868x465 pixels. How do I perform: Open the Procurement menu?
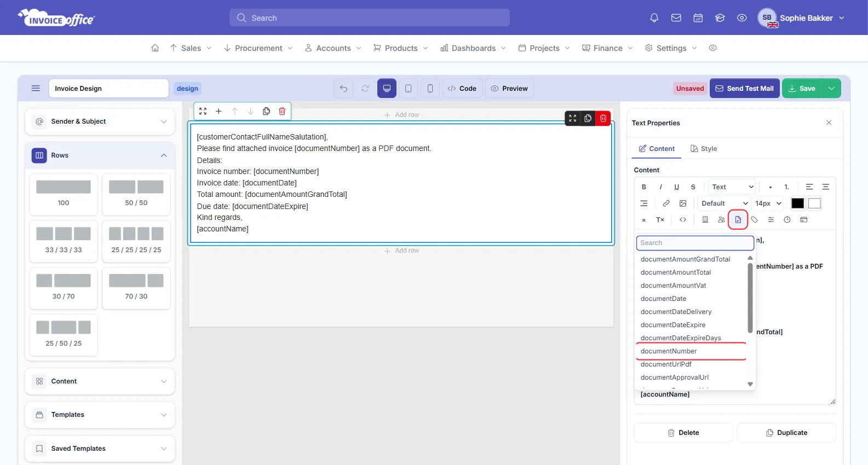click(258, 48)
